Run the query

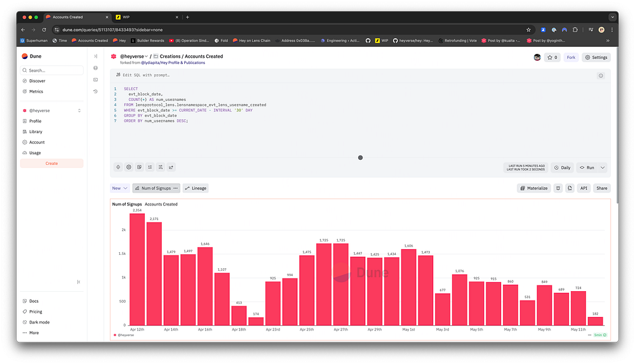pyautogui.click(x=587, y=167)
